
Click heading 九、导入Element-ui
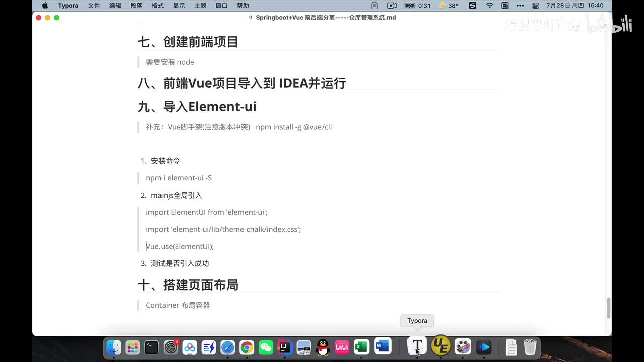(197, 106)
